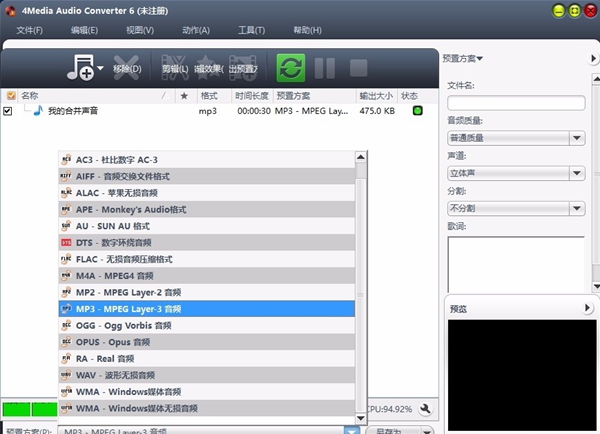
Task: Sort list by 状态 column header
Action: (x=418, y=96)
